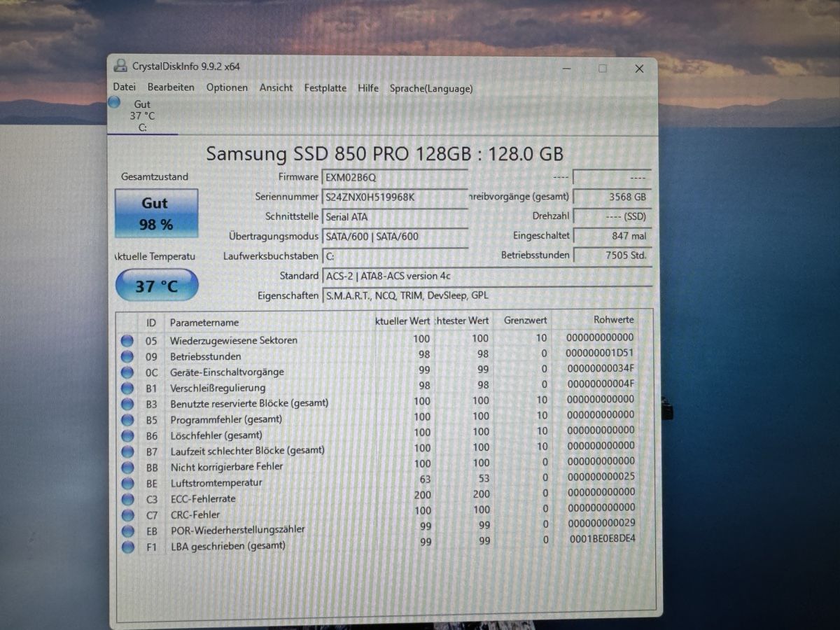The image size is (840, 630).
Task: Click the ID column header
Action: 151,322
